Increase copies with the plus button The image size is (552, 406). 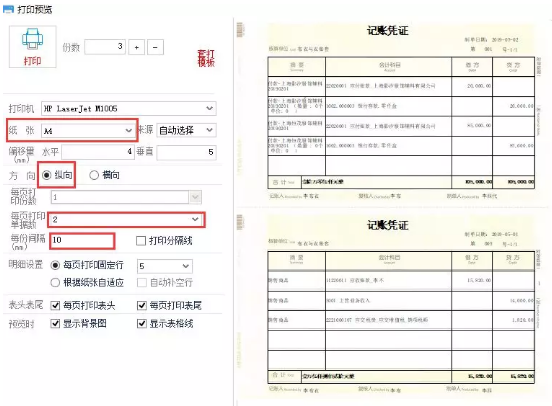pyautogui.click(x=137, y=47)
